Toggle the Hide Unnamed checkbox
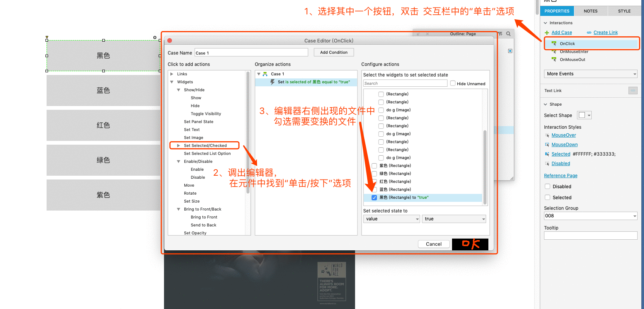Image resolution: width=644 pixels, height=309 pixels. [x=453, y=83]
